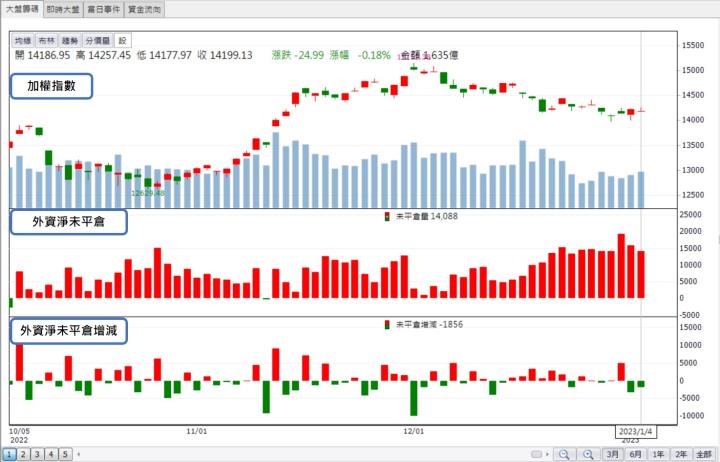This screenshot has height=462, width=720.
Task: Click the 高 14257.45 high value
Action: click(x=103, y=56)
